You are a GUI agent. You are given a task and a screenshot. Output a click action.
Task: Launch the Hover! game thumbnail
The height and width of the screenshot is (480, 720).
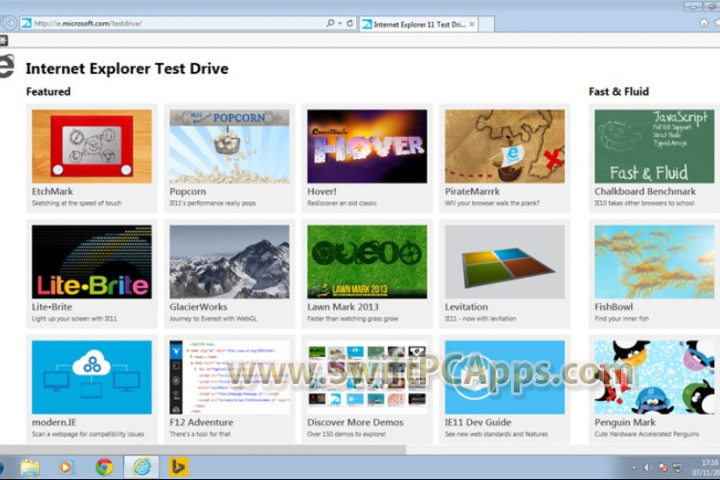(367, 146)
